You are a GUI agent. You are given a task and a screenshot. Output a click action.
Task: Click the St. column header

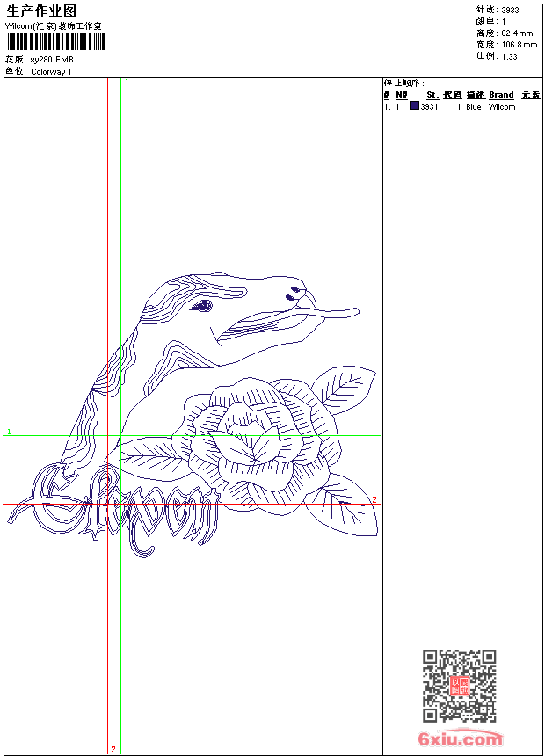click(x=432, y=95)
